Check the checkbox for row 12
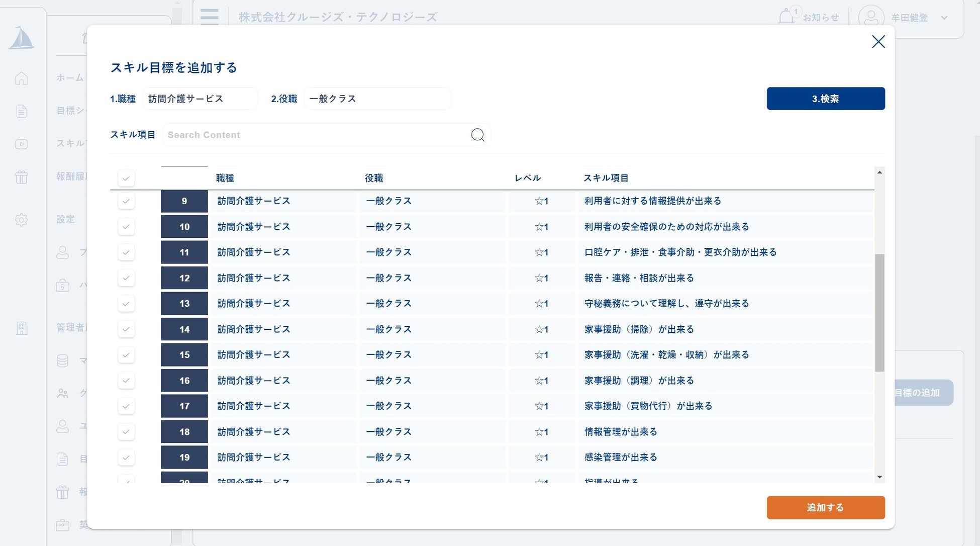 126,278
